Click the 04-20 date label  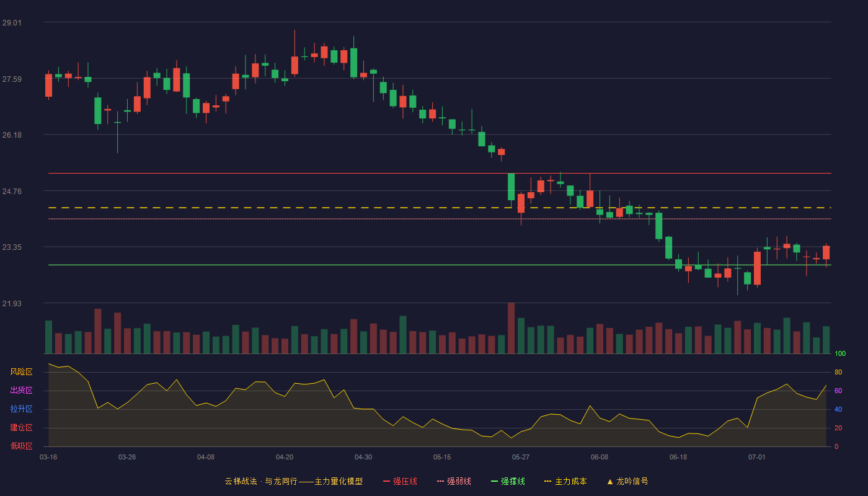coord(285,457)
